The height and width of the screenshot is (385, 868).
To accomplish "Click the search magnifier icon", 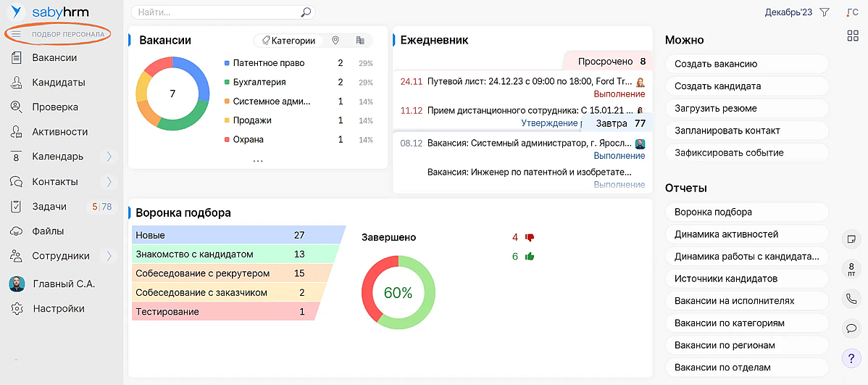I will pos(306,12).
